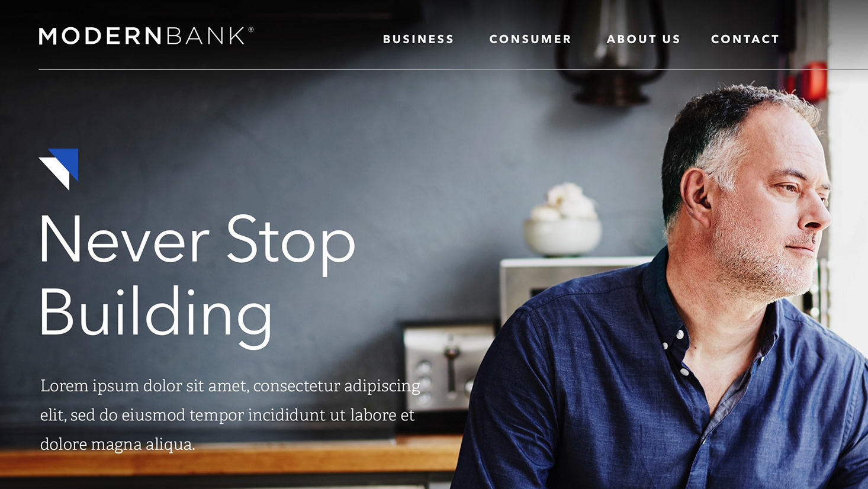Click the blue and white triangle emblem
Image resolution: width=868 pixels, height=489 pixels.
click(x=59, y=169)
